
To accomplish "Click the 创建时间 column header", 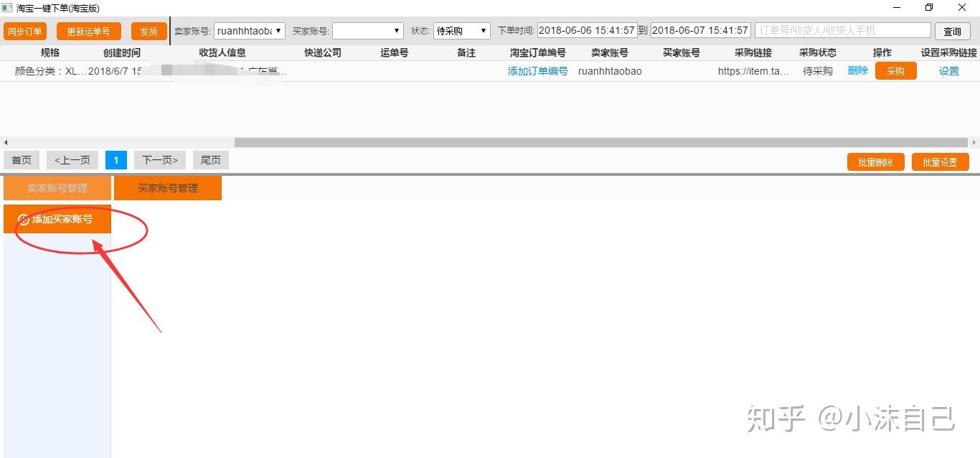I will pyautogui.click(x=122, y=52).
